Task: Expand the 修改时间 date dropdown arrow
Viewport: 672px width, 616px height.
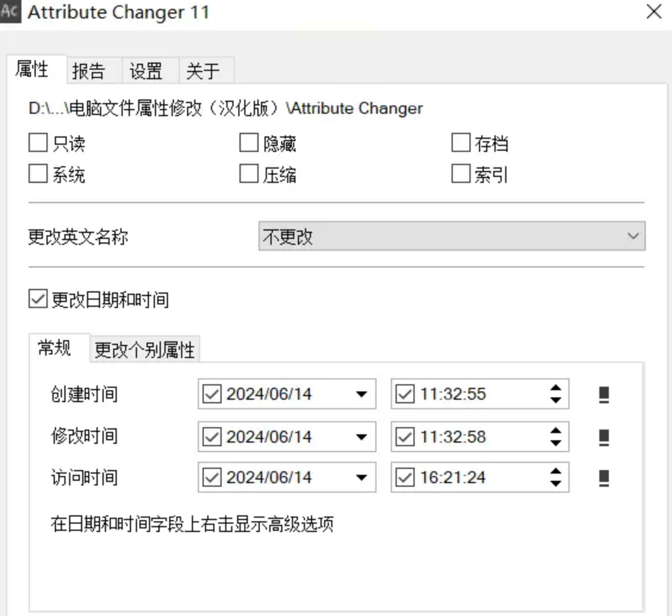Action: 361,437
